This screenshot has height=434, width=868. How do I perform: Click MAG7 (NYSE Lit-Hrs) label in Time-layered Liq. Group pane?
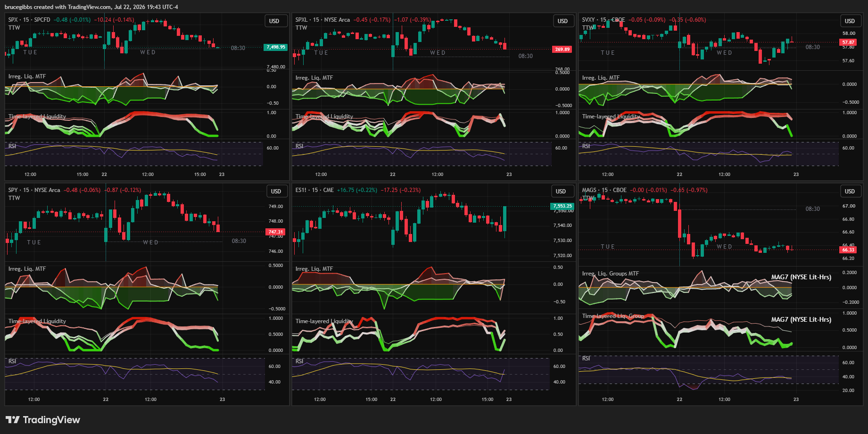click(801, 320)
